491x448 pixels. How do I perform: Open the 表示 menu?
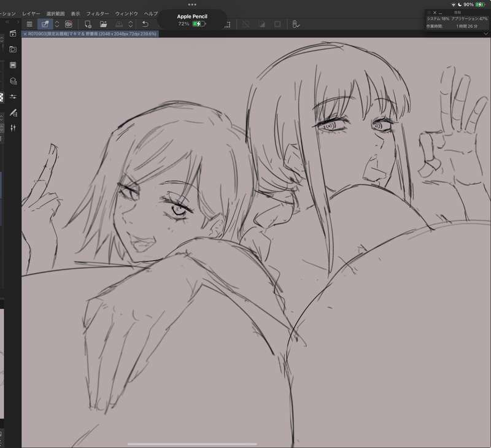[x=75, y=14]
